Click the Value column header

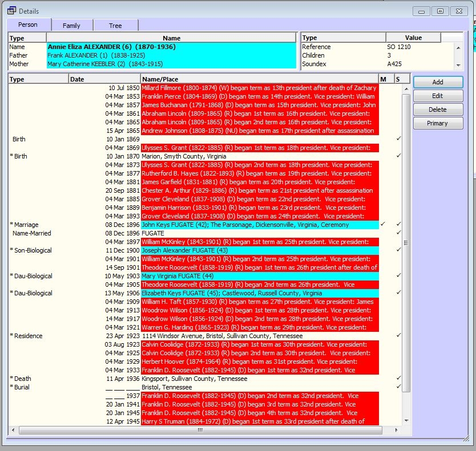pos(413,38)
